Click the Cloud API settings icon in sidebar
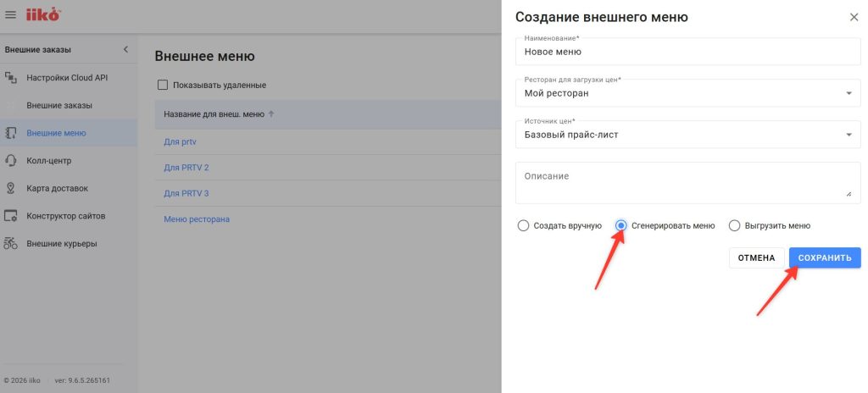868x393 pixels. point(11,78)
